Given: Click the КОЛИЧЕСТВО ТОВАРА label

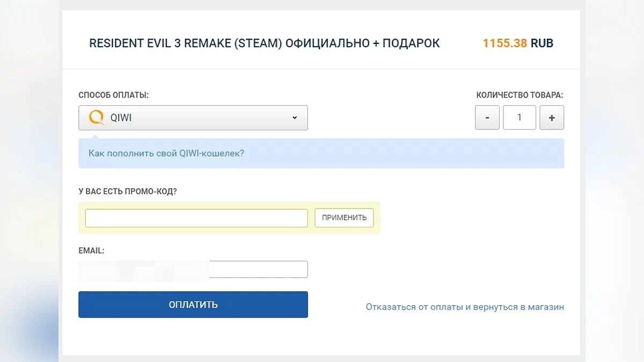Looking at the screenshot, I should pyautogui.click(x=519, y=95).
